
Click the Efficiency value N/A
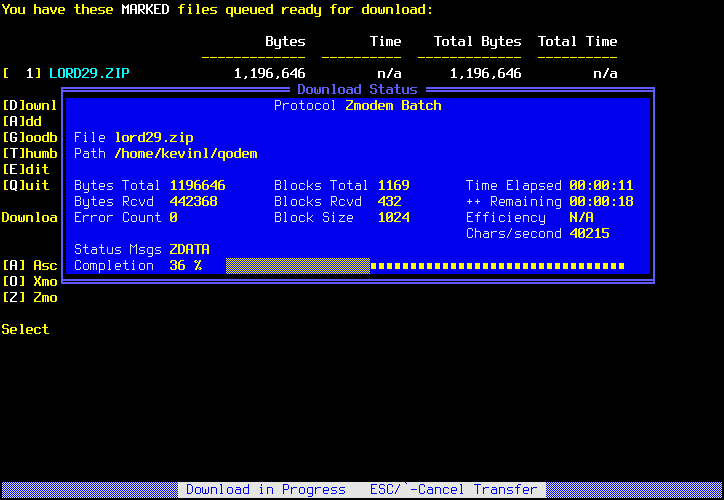(581, 217)
